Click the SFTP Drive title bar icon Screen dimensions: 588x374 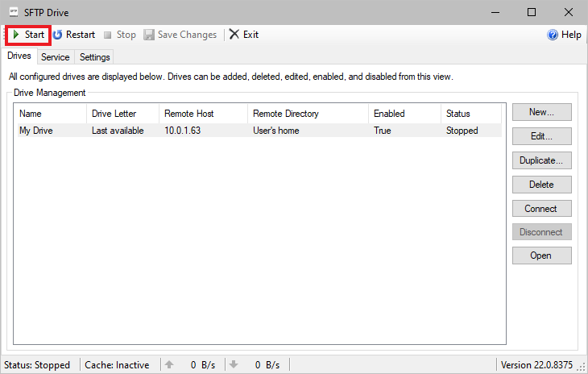point(13,12)
